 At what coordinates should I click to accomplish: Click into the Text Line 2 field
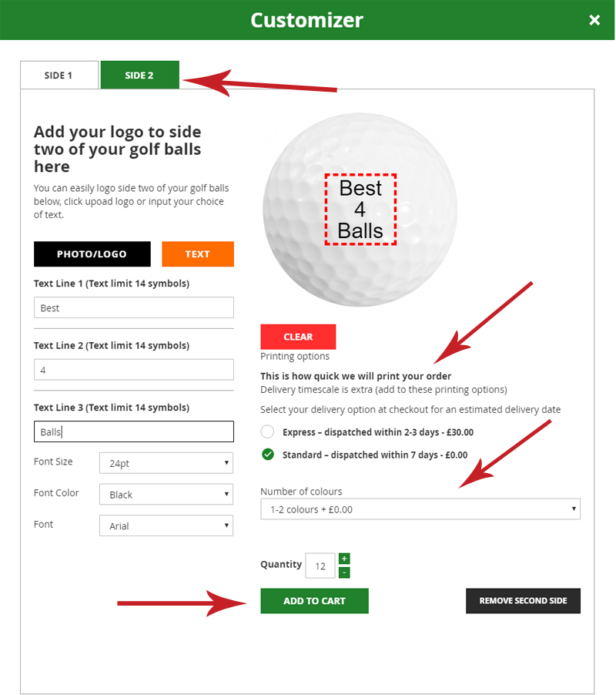(x=134, y=370)
